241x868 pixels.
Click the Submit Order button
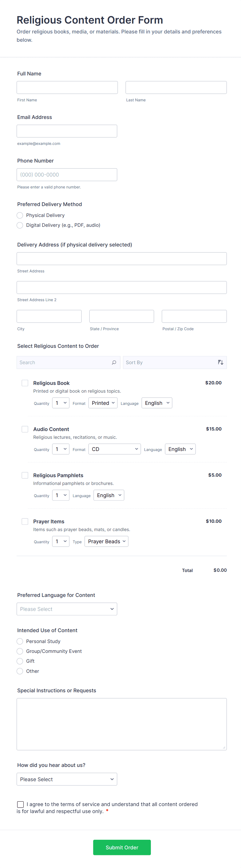click(122, 848)
